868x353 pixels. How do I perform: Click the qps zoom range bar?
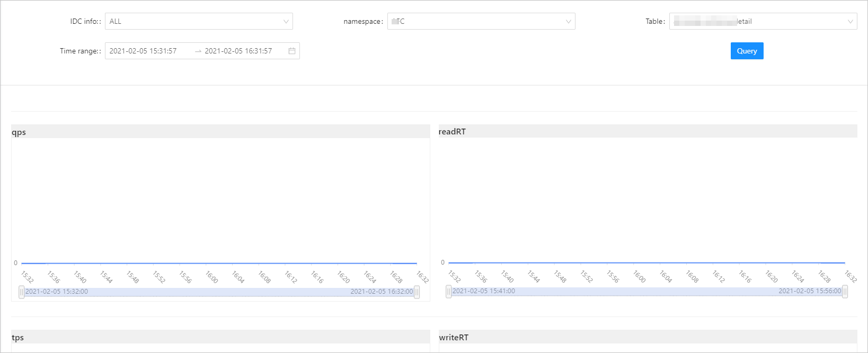[x=219, y=292]
